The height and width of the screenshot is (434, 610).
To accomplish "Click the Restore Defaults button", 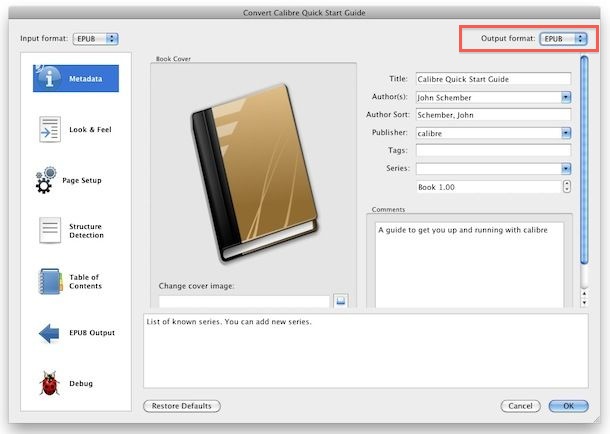I will [x=182, y=406].
